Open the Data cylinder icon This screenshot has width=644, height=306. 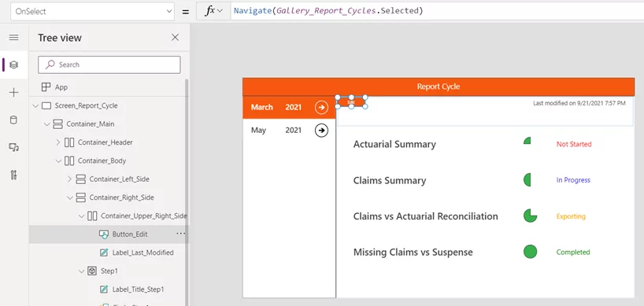[13, 120]
